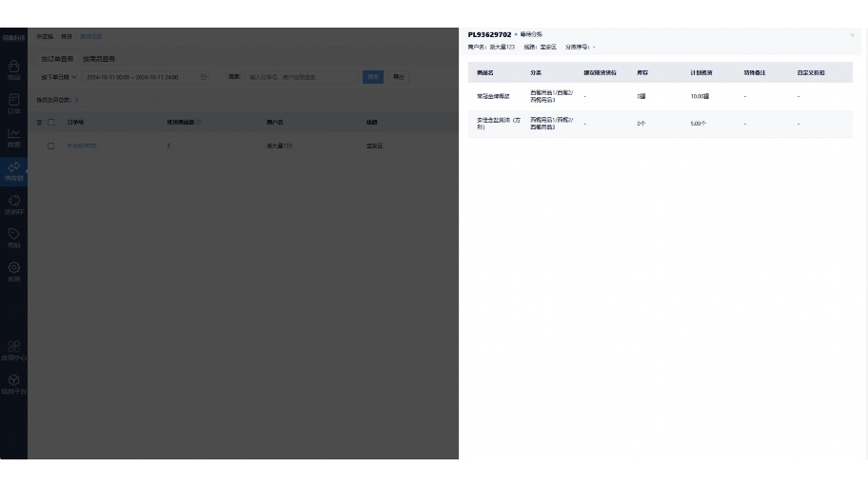Click 库存 header in detail table

tap(642, 72)
